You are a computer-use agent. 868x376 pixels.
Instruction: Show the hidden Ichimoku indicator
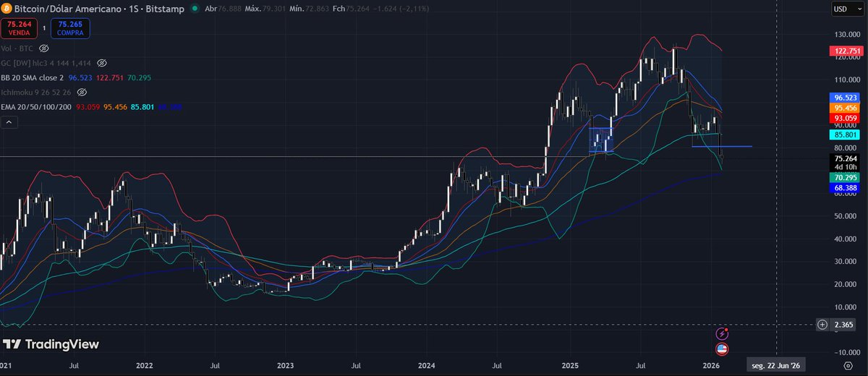coord(82,93)
